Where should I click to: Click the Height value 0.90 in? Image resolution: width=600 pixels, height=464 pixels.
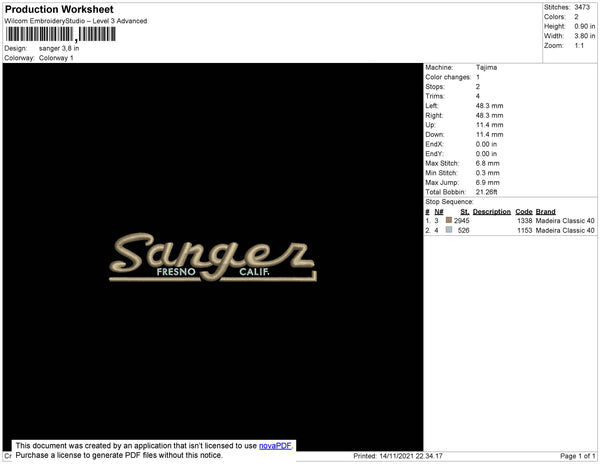pyautogui.click(x=585, y=26)
